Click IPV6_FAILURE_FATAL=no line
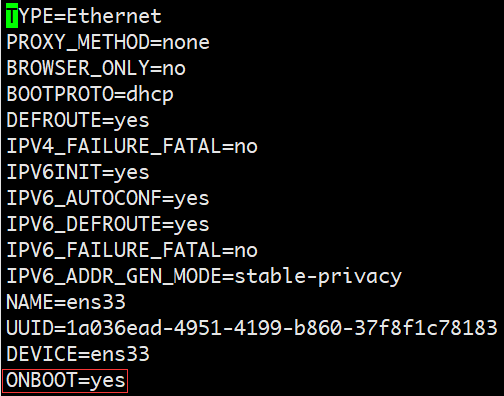This screenshot has width=504, height=396. pyautogui.click(x=132, y=250)
